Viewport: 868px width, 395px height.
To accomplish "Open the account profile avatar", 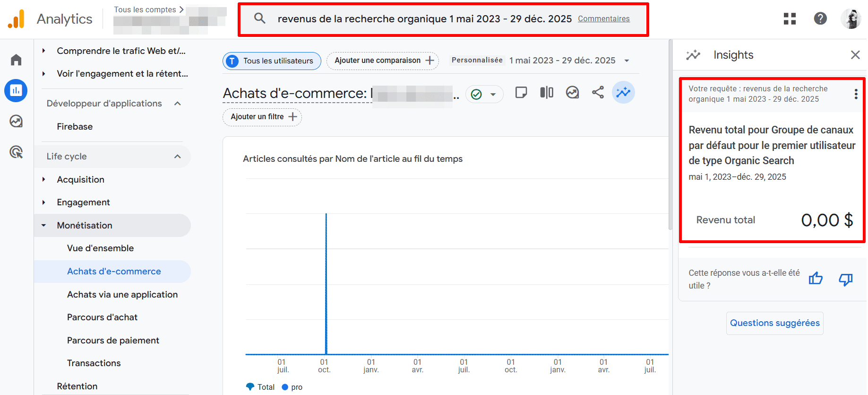I will coord(851,18).
